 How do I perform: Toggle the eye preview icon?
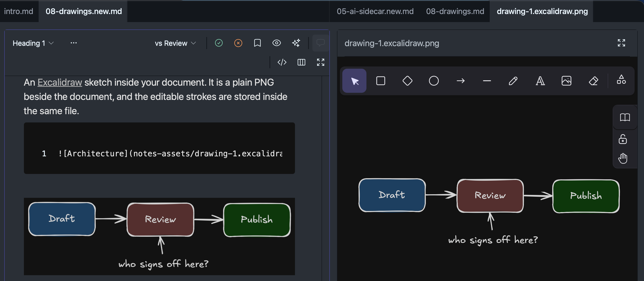(x=276, y=43)
